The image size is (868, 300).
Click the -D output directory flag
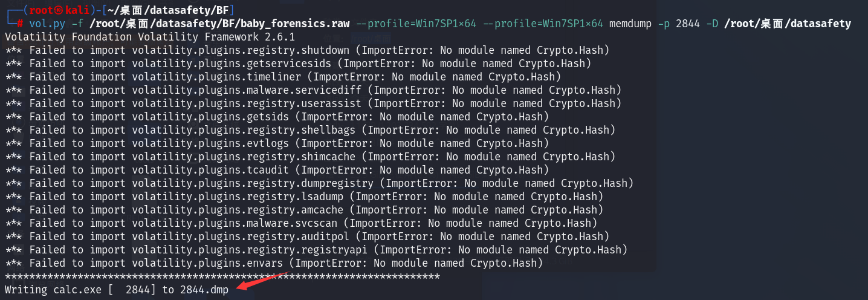[712, 24]
